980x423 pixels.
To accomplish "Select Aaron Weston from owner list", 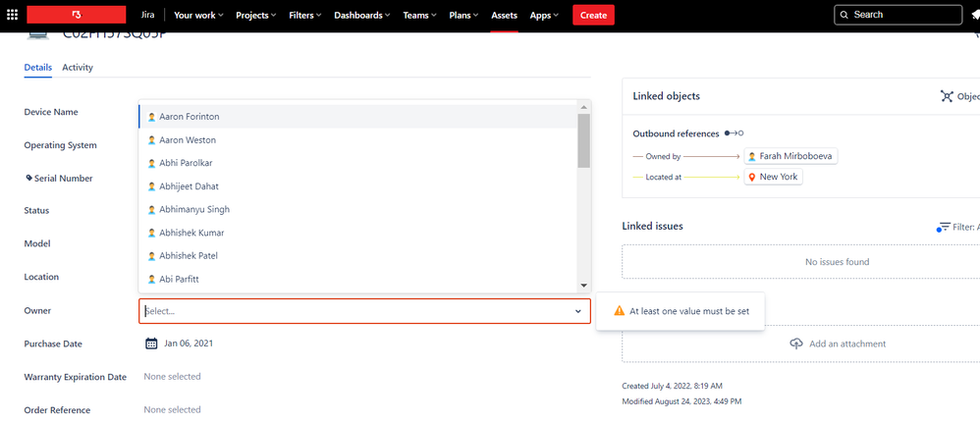I will (x=358, y=140).
